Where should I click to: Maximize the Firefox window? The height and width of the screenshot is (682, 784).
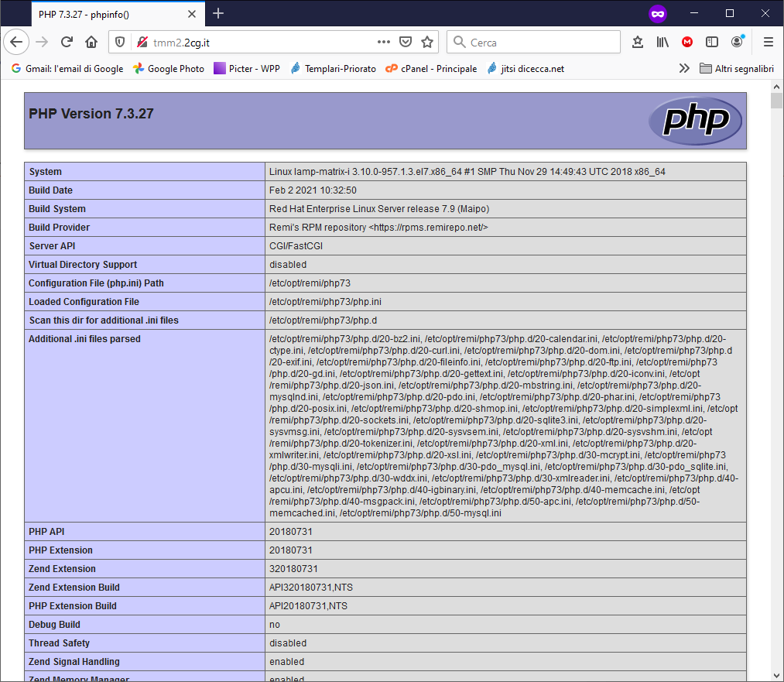click(730, 13)
